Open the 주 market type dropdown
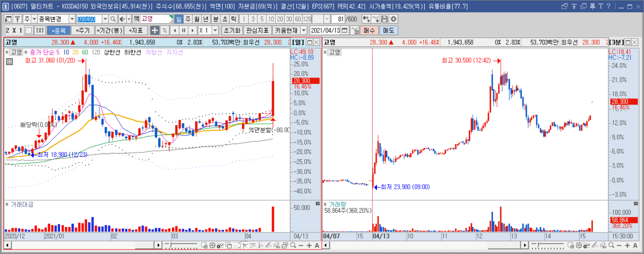This screenshot has height=254, width=644. click(34, 19)
